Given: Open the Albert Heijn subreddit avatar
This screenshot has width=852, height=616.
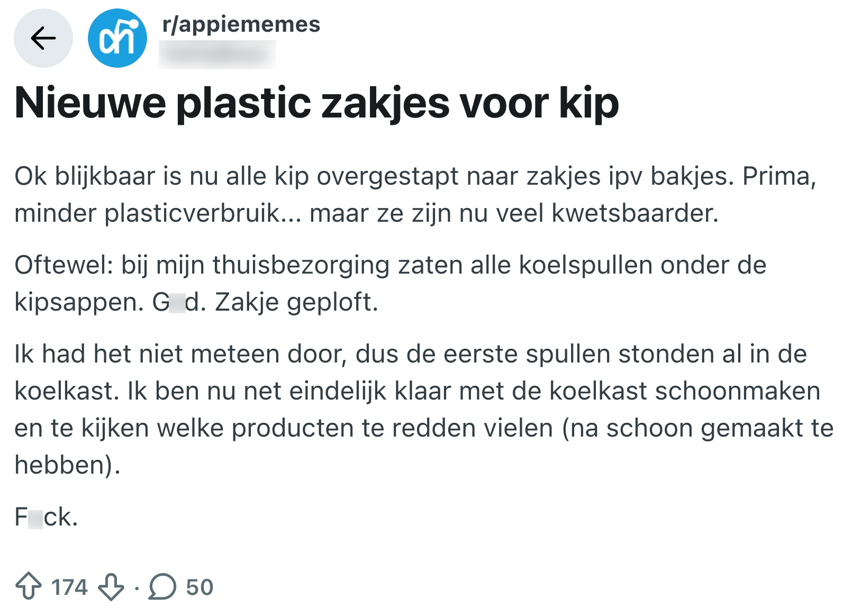Looking at the screenshot, I should [117, 38].
